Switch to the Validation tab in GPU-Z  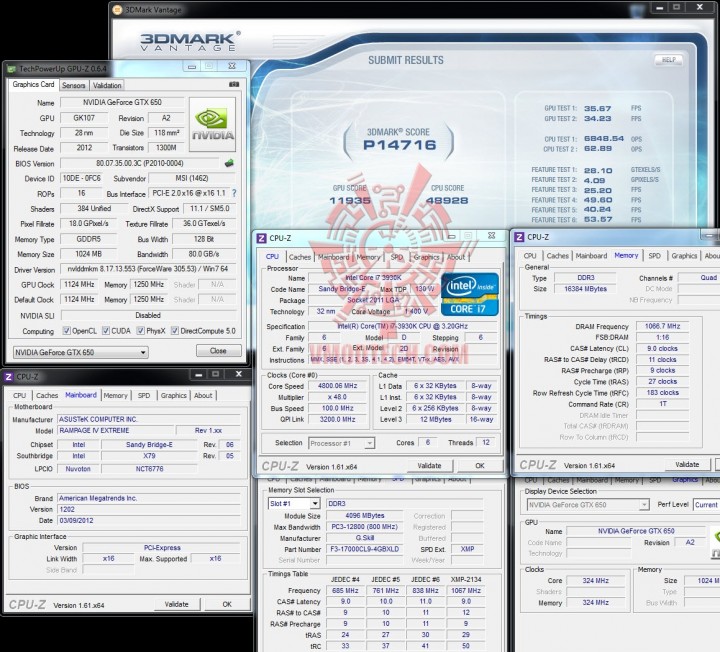pos(107,85)
